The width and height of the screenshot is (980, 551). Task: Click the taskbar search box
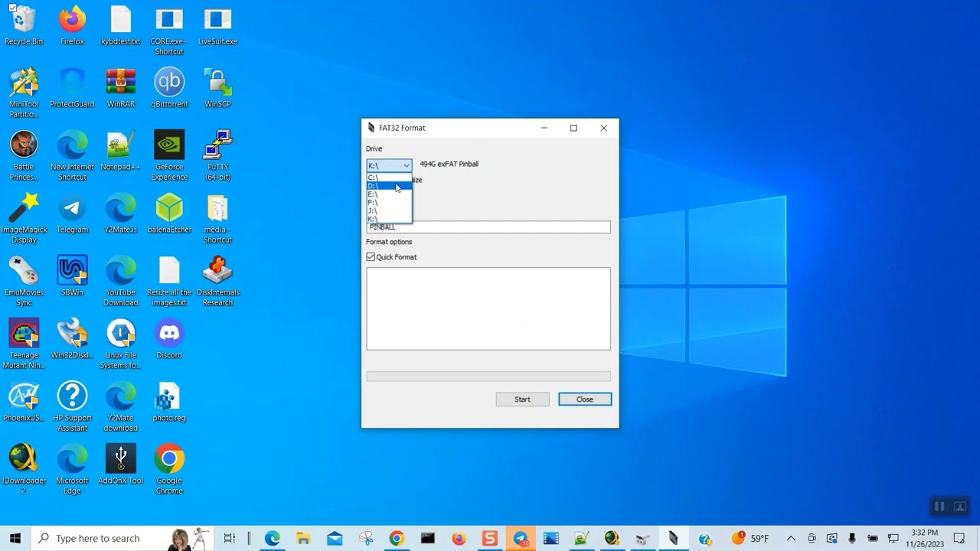[122, 538]
